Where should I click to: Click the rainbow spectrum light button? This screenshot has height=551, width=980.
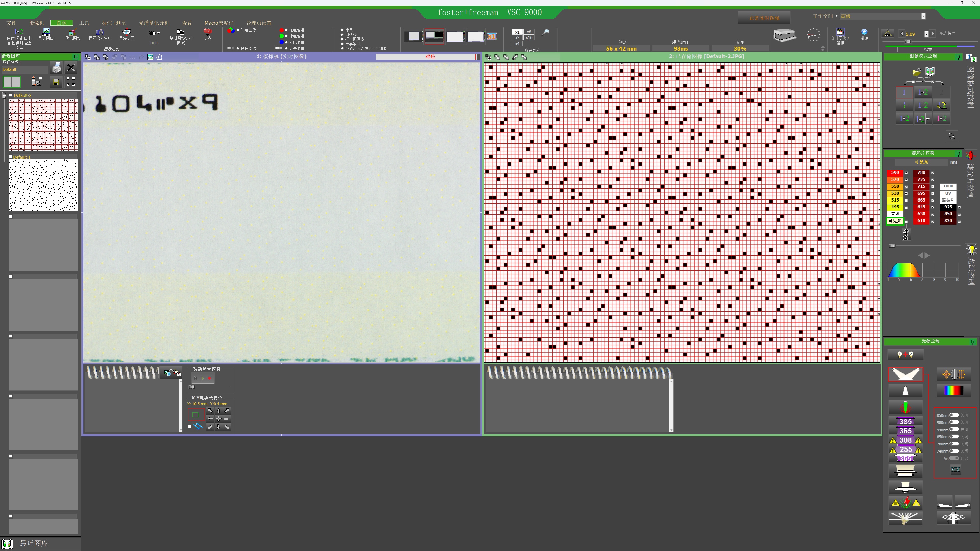click(x=953, y=391)
